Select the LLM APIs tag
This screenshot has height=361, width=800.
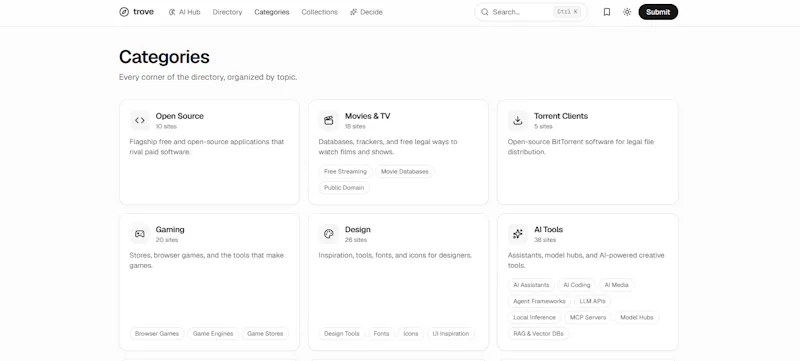click(592, 301)
